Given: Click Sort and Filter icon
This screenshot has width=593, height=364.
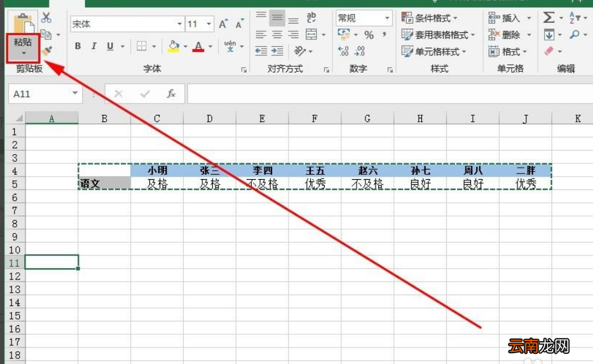Looking at the screenshot, I should 575,18.
